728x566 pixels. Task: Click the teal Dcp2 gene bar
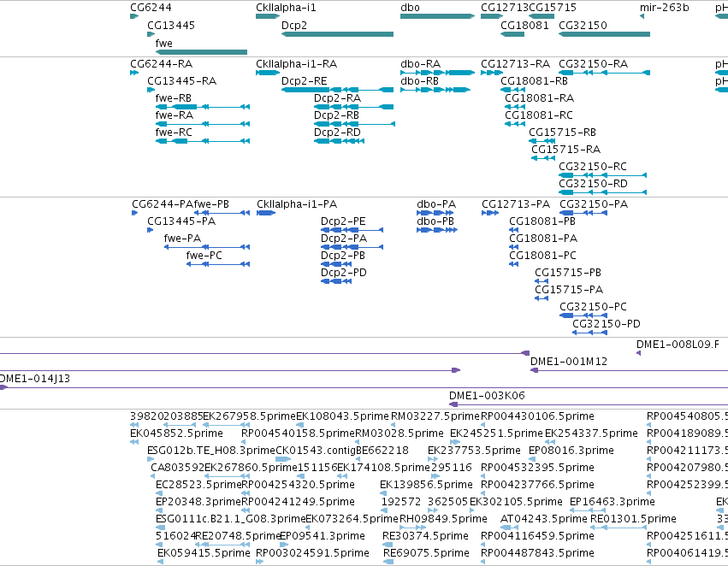(337, 34)
